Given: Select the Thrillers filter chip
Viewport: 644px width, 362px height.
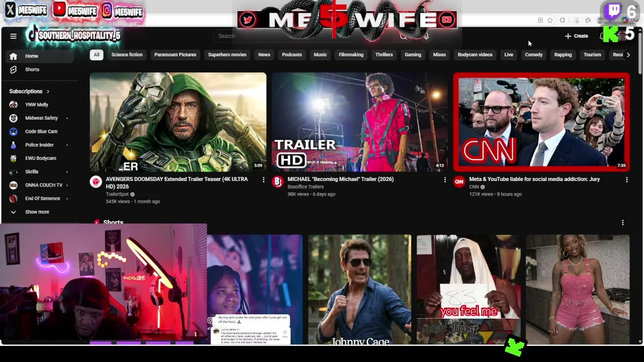Looking at the screenshot, I should pyautogui.click(x=384, y=55).
